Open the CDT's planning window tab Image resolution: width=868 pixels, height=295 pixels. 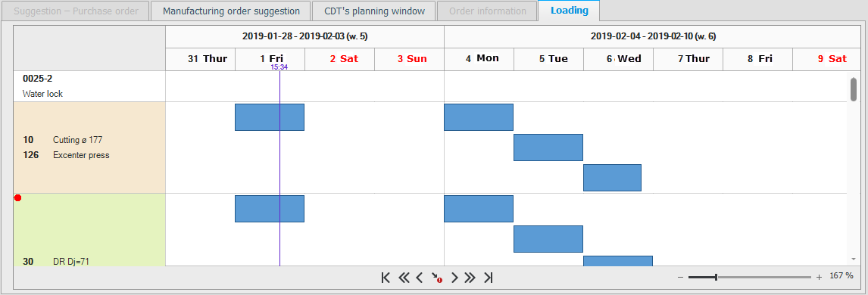pyautogui.click(x=375, y=11)
